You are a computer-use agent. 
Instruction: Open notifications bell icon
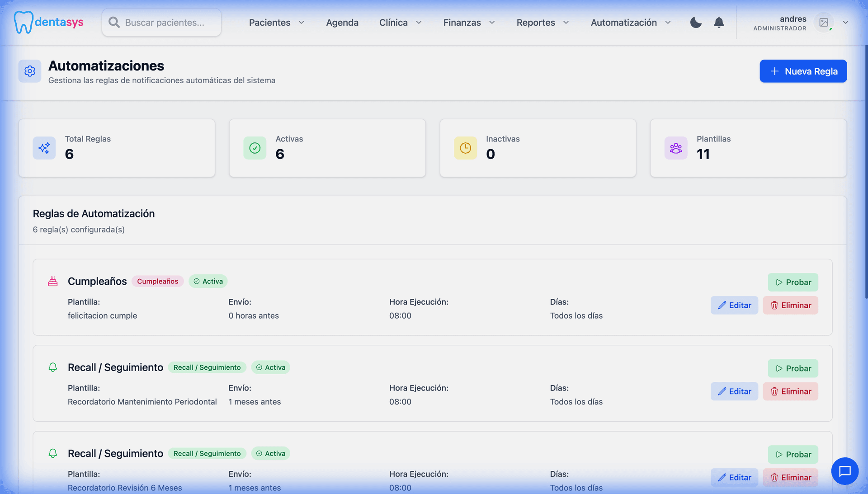click(x=719, y=23)
